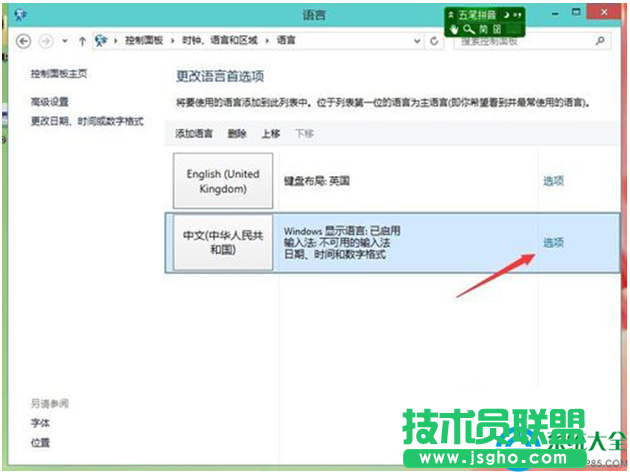
Task: Refresh the page with the refresh icon
Action: coord(434,41)
